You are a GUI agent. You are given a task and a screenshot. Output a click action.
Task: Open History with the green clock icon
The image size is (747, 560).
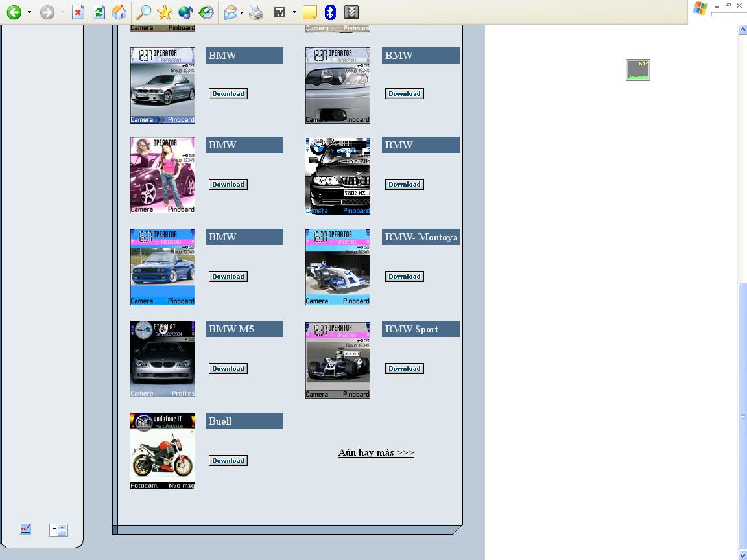(206, 12)
